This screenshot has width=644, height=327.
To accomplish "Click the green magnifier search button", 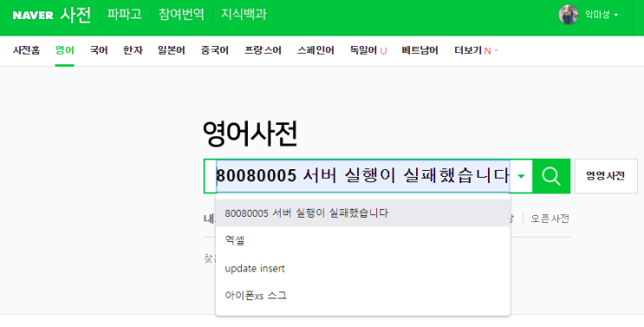I will point(551,176).
